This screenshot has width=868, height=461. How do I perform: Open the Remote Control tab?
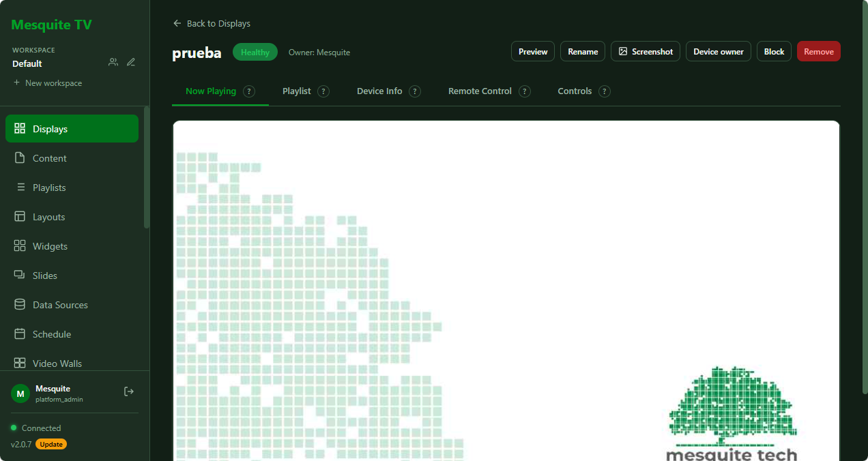tap(480, 91)
